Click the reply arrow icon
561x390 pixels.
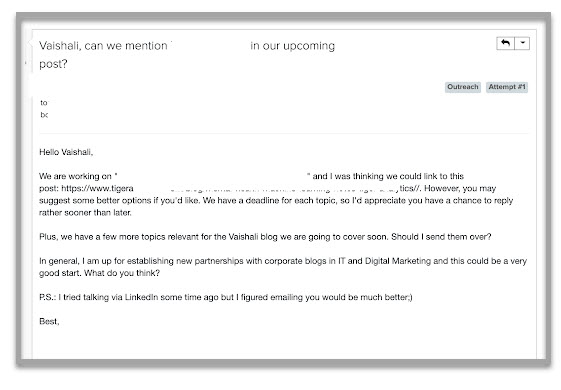pyautogui.click(x=506, y=43)
